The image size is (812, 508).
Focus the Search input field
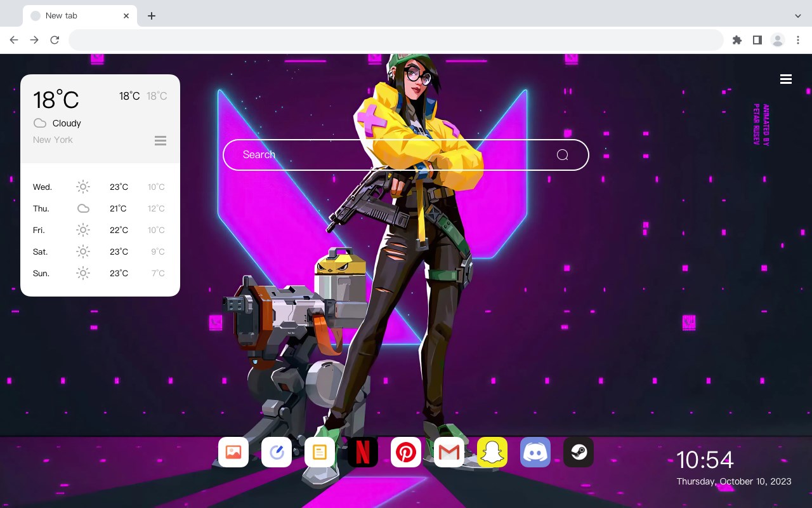point(406,155)
